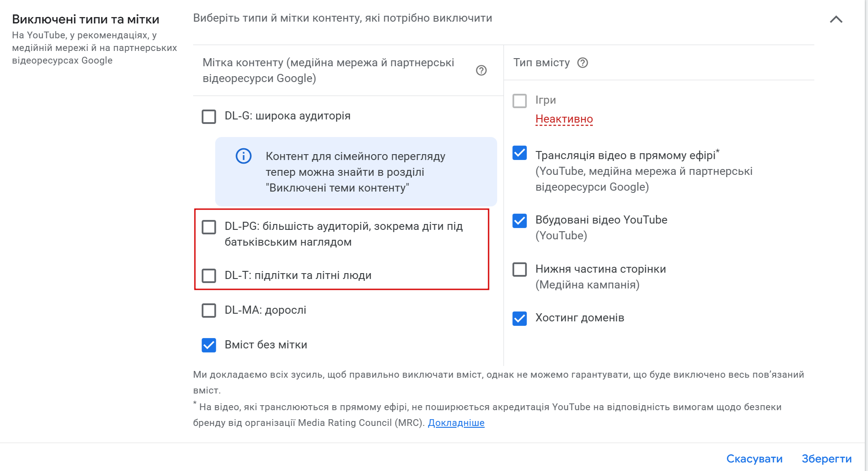Select the DL-MA: дорослі checkbox

tap(209, 310)
